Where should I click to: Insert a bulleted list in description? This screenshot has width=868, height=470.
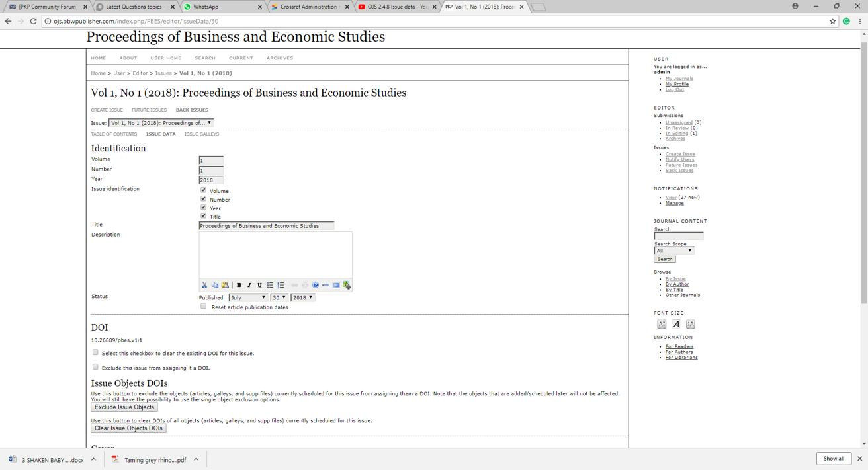click(x=270, y=285)
